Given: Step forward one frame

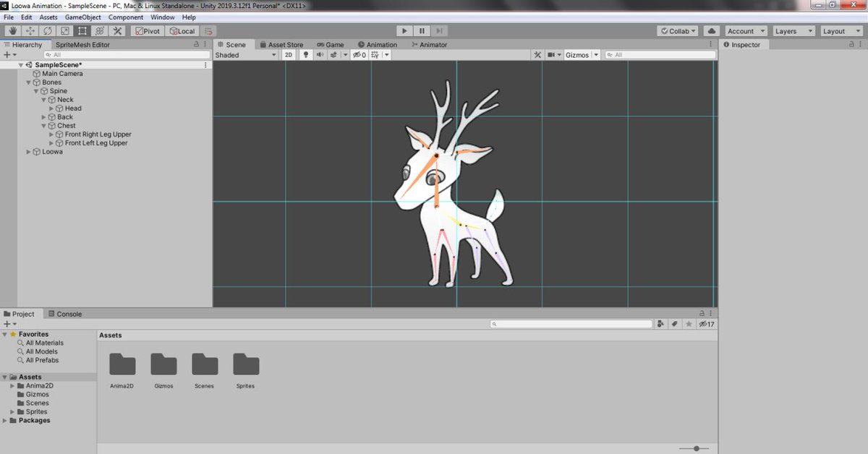Looking at the screenshot, I should (439, 31).
